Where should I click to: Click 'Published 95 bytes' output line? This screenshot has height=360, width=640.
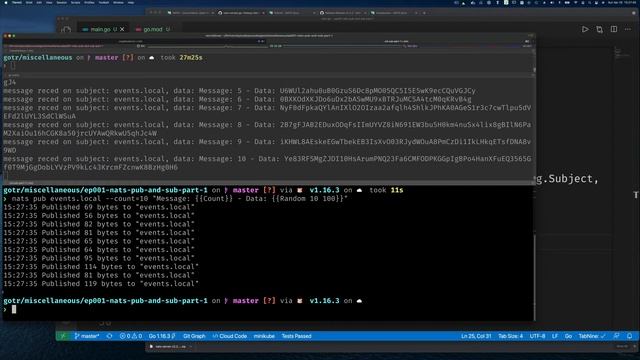(99, 258)
